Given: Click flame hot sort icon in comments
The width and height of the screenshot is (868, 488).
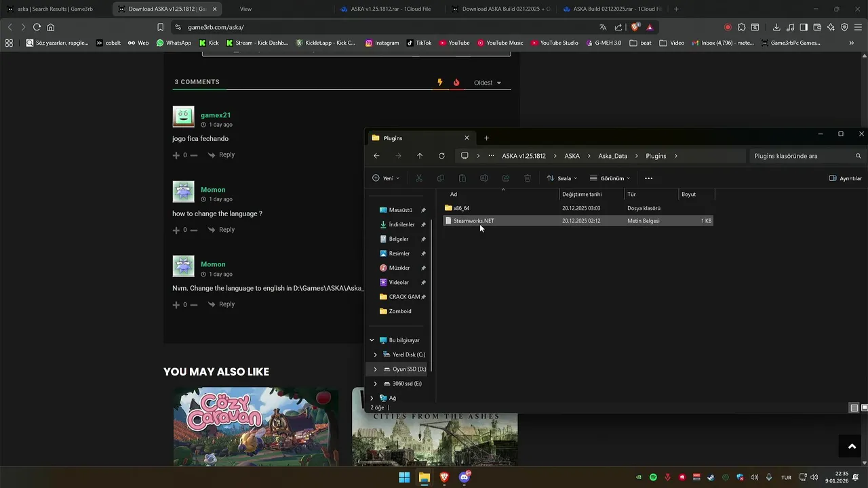Looking at the screenshot, I should [456, 83].
